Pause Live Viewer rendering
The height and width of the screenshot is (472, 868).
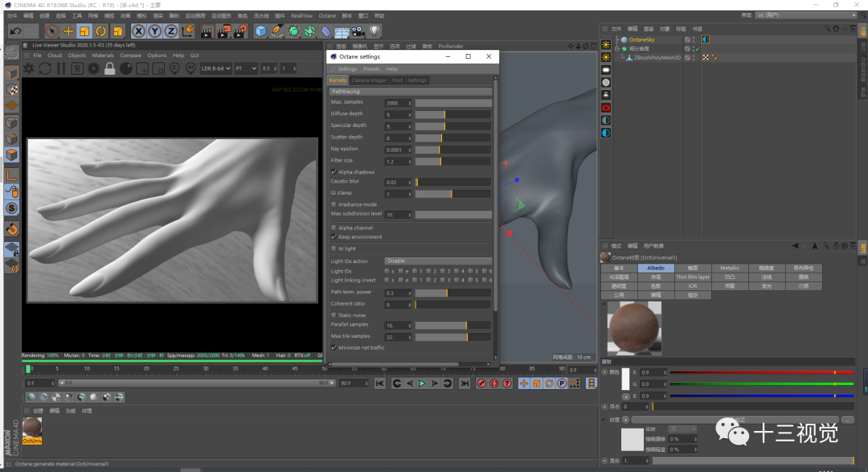61,68
